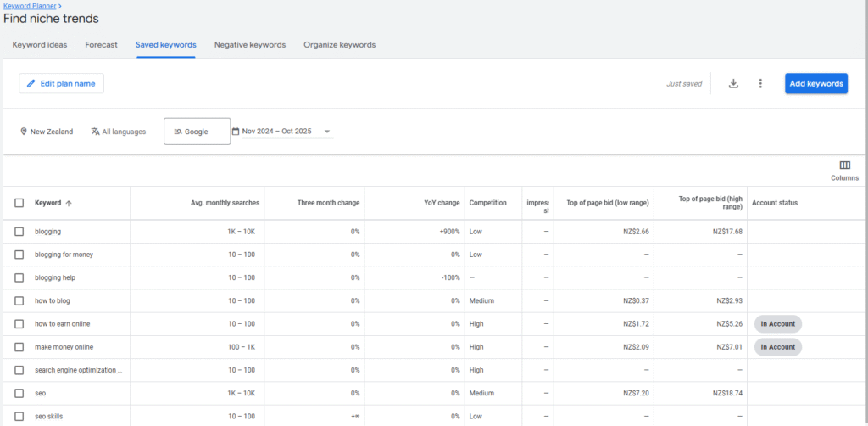Sort by Competition column header
868x426 pixels.
tap(487, 203)
